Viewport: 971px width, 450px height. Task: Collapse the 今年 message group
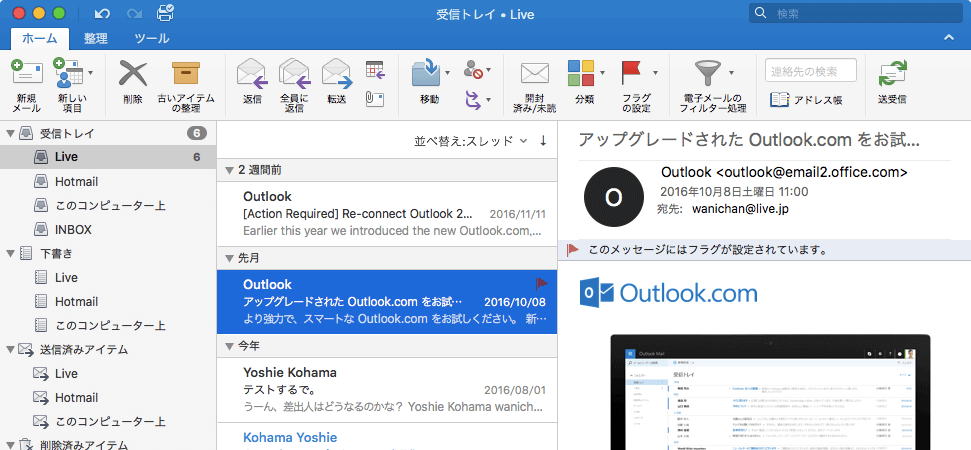point(230,347)
